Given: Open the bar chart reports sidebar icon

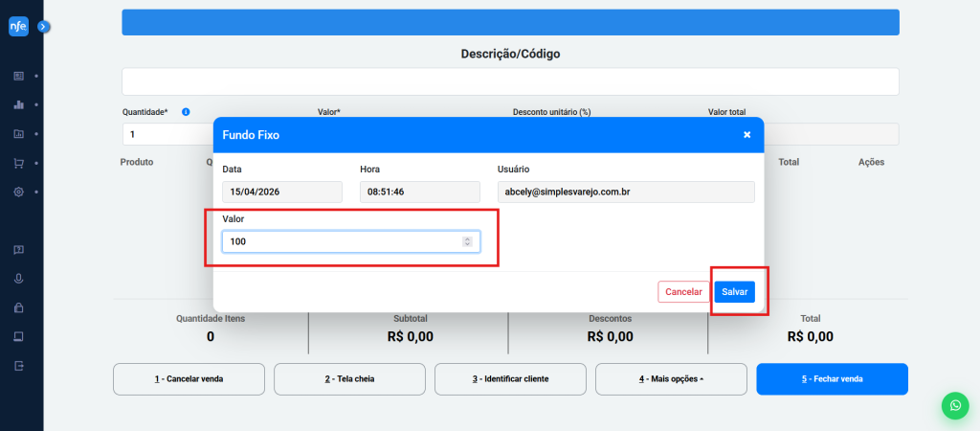Looking at the screenshot, I should 18,104.
